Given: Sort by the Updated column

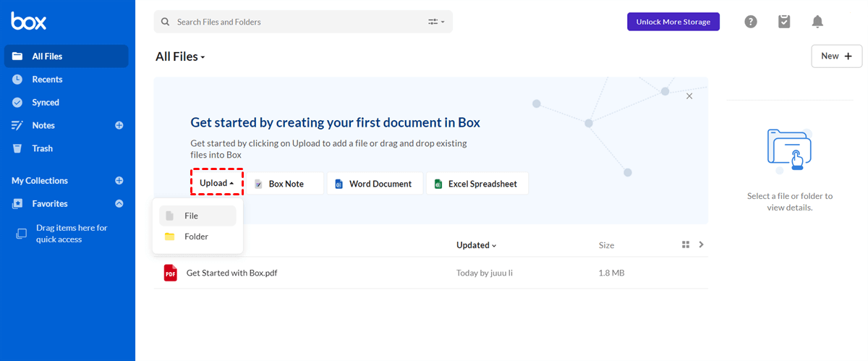Looking at the screenshot, I should point(477,245).
